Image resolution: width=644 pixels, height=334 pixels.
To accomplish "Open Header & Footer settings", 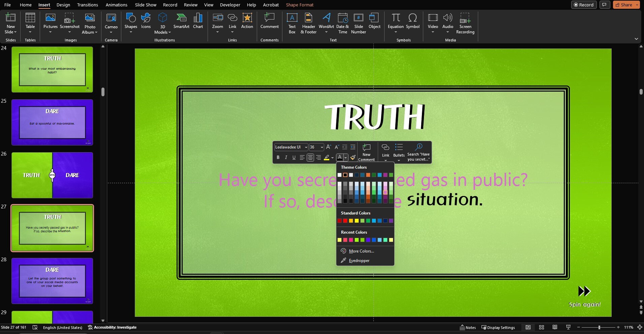I will [308, 23].
